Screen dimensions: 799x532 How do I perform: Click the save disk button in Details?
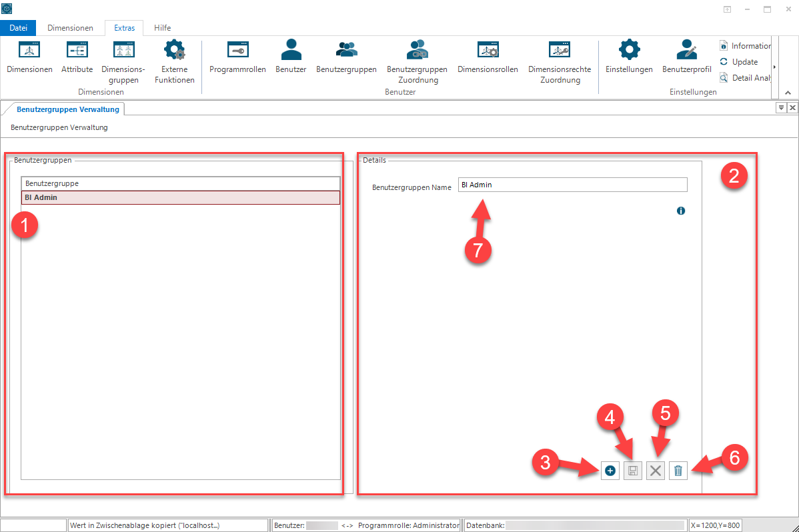tap(633, 471)
